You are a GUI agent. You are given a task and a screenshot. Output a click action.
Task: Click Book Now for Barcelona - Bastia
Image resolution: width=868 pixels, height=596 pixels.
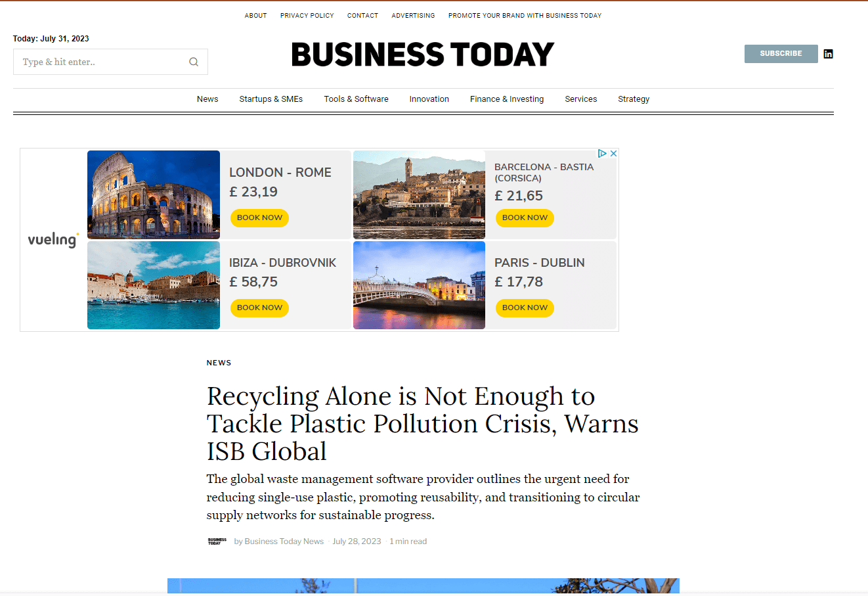525,218
